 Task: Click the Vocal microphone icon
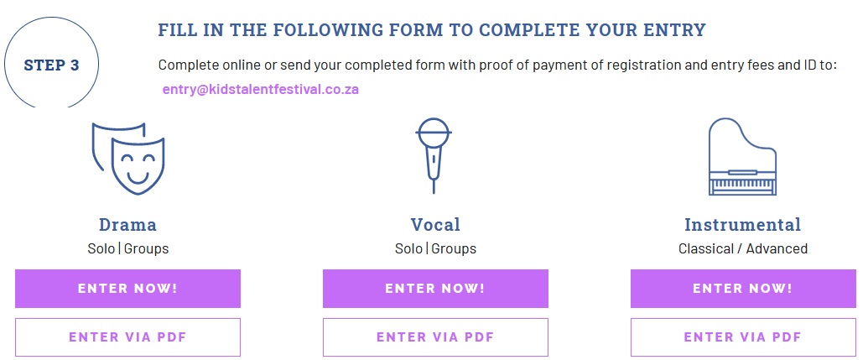(x=434, y=156)
